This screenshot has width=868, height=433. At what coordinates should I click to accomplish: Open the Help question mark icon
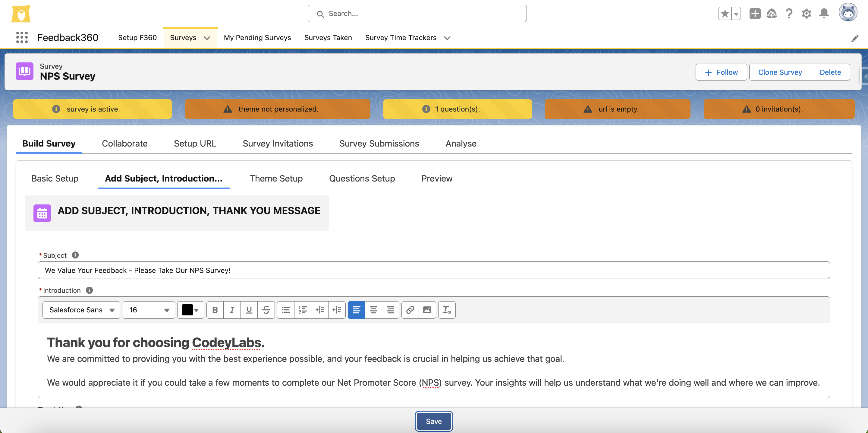[x=789, y=14]
